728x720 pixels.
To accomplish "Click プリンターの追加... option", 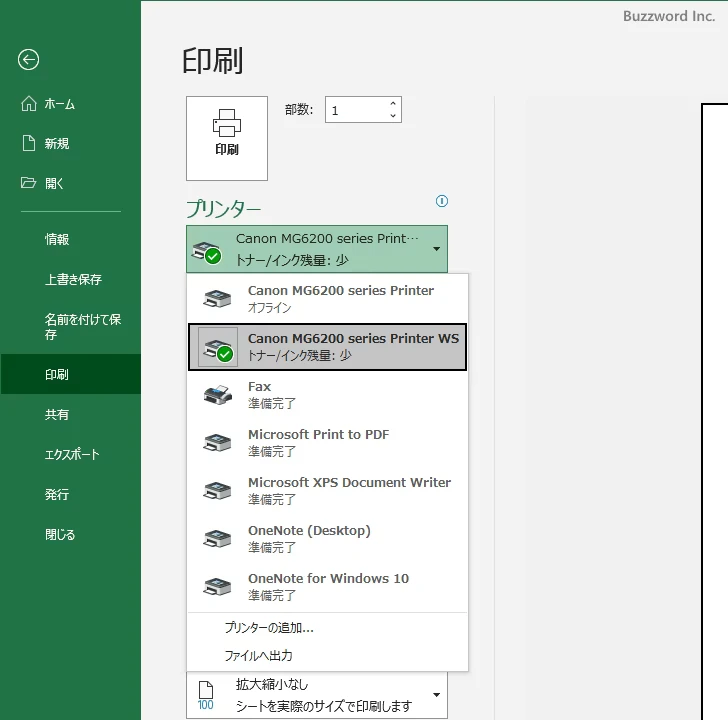I will (x=327, y=628).
